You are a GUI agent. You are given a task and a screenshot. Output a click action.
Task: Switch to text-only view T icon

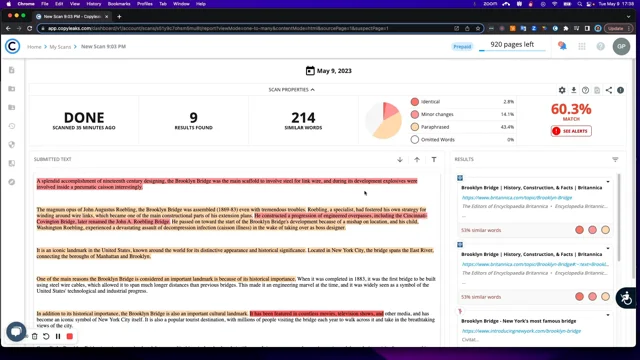click(434, 160)
